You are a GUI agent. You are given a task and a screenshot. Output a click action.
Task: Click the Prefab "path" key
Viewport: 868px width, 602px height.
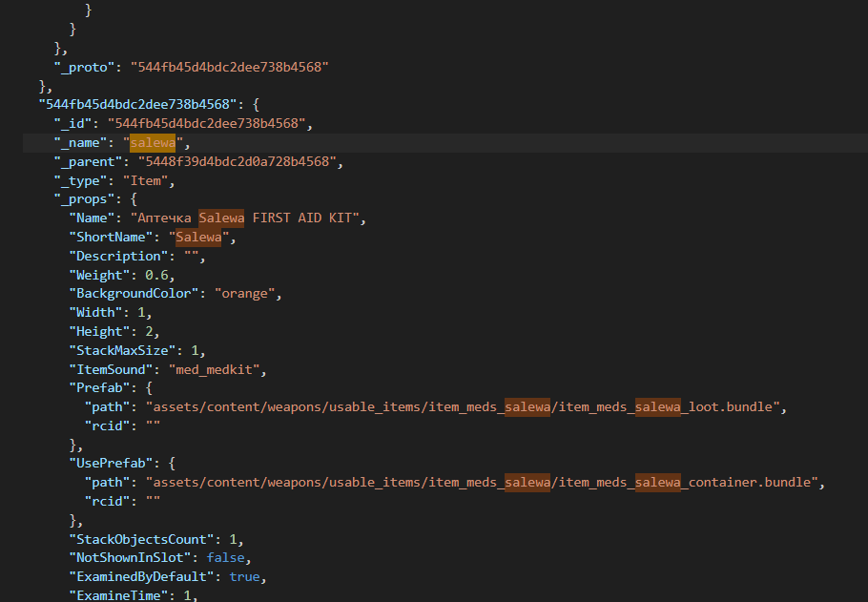point(107,407)
